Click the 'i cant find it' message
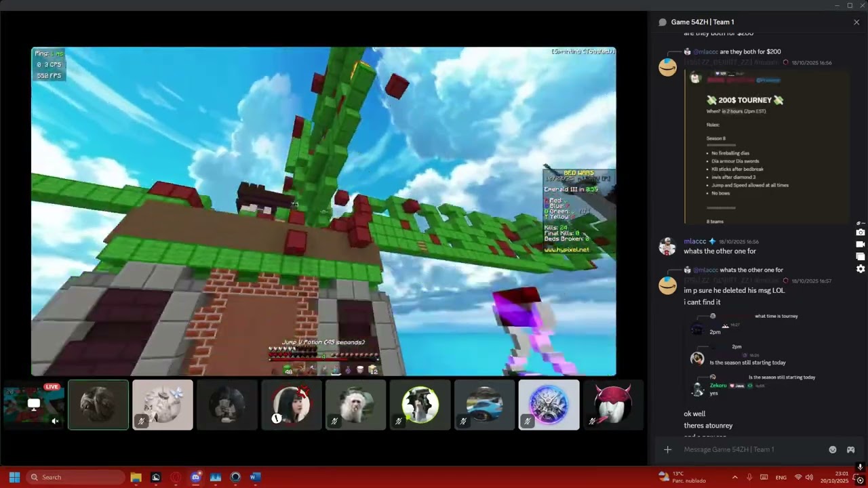Image resolution: width=868 pixels, height=488 pixels. pos(702,302)
